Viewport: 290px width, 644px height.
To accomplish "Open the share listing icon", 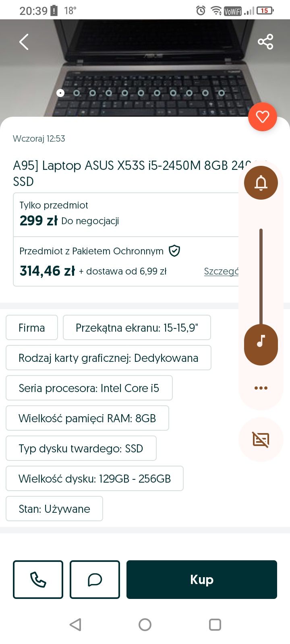I will 265,42.
